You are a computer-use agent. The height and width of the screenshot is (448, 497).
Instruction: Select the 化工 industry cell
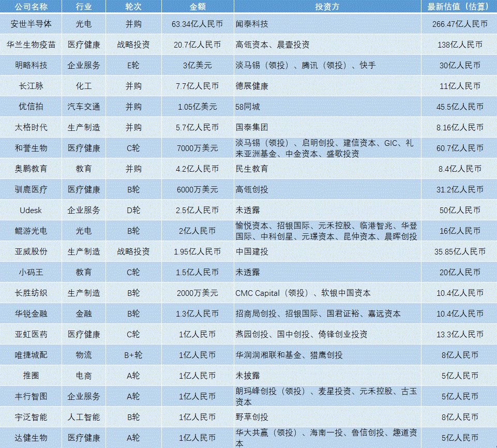pos(84,85)
